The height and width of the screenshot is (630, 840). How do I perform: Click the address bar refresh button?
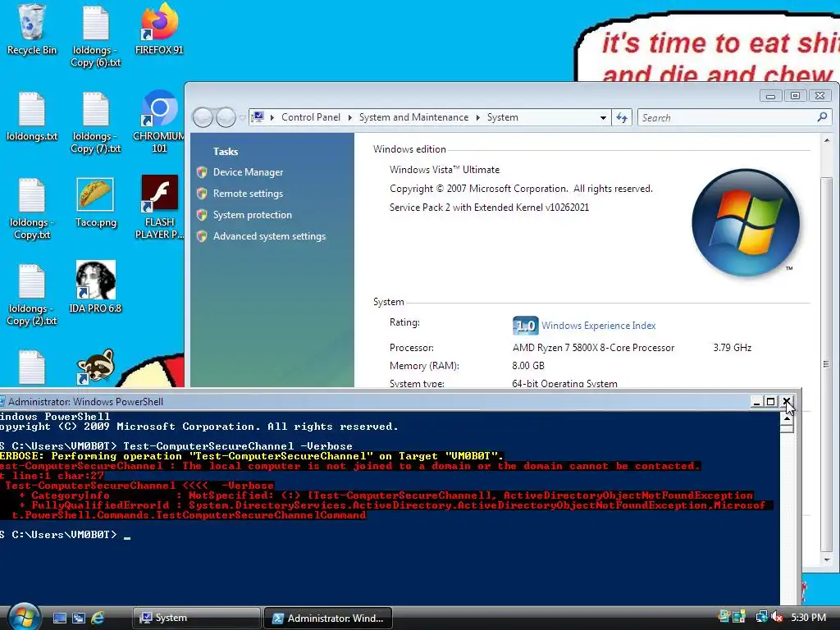pyautogui.click(x=622, y=117)
